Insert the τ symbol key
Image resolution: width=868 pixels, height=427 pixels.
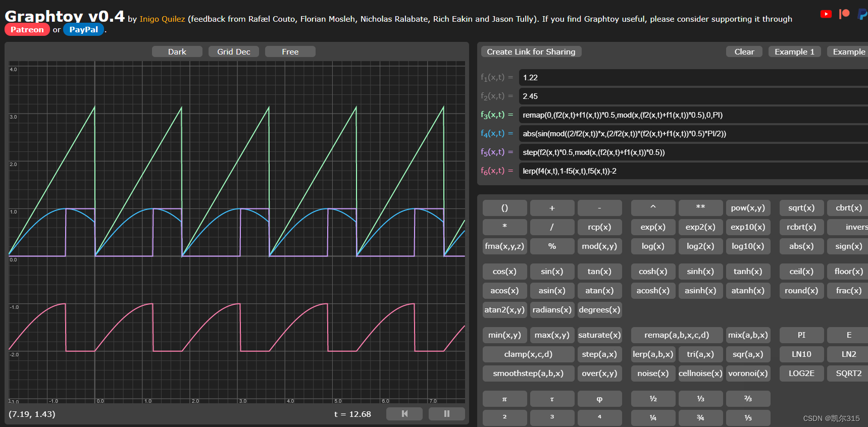pyautogui.click(x=552, y=399)
